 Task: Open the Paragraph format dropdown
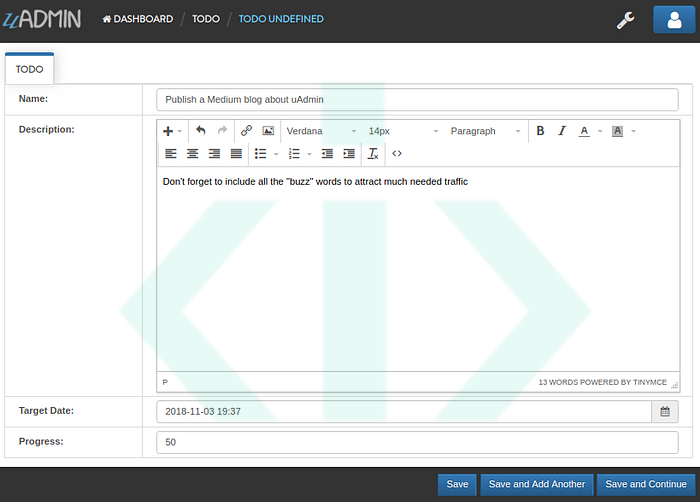tap(486, 131)
